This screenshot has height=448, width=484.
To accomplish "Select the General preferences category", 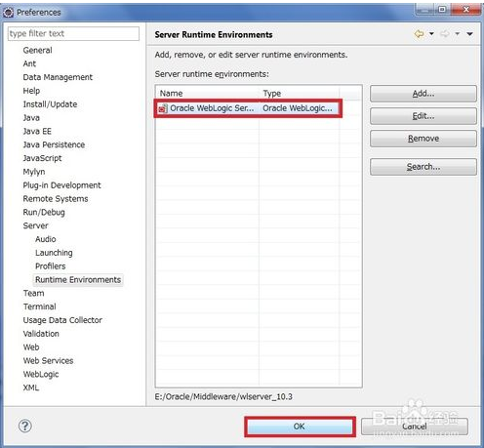I will tap(37, 51).
